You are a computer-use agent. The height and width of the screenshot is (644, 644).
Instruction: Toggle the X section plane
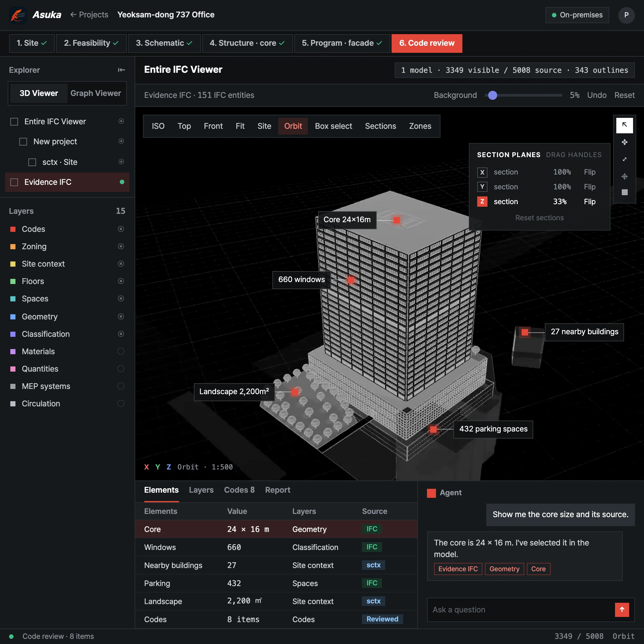[482, 172]
